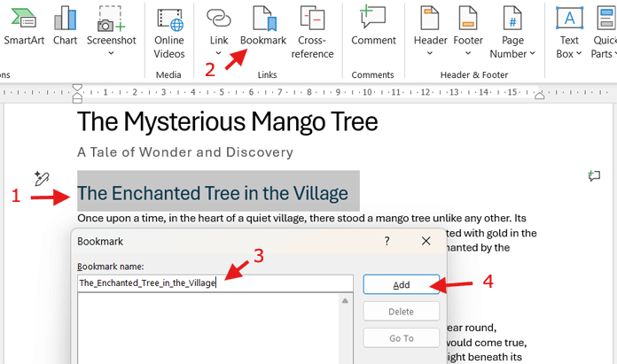The image size is (617, 364).
Task: Click inside the empty bookmark list box
Action: point(208,329)
